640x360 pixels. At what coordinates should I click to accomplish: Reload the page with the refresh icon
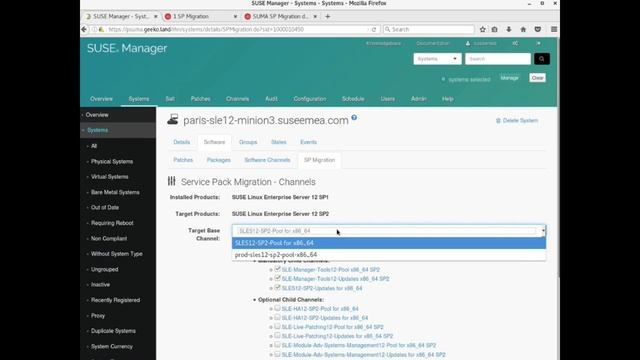pyautogui.click(x=373, y=29)
